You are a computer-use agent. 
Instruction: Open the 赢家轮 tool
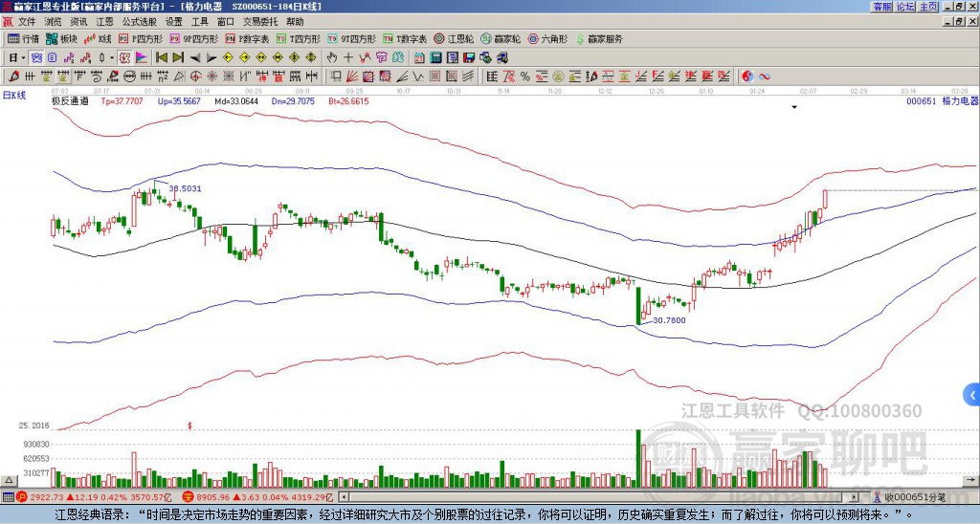501,38
